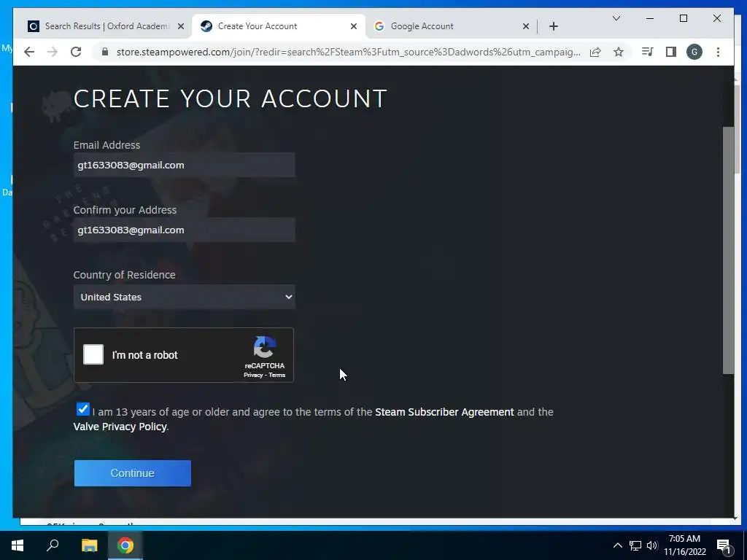This screenshot has width=747, height=560.
Task: Open the taskbar clock and date
Action: (x=684, y=545)
